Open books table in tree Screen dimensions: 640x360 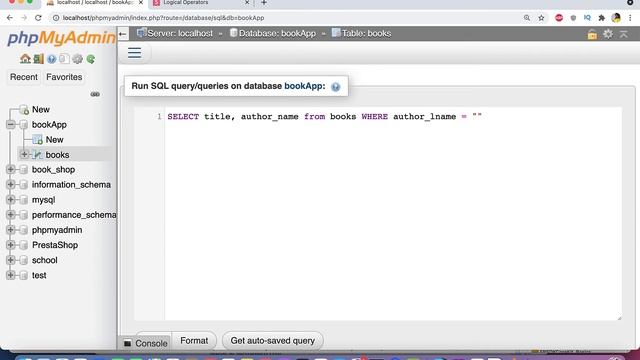[x=57, y=155]
